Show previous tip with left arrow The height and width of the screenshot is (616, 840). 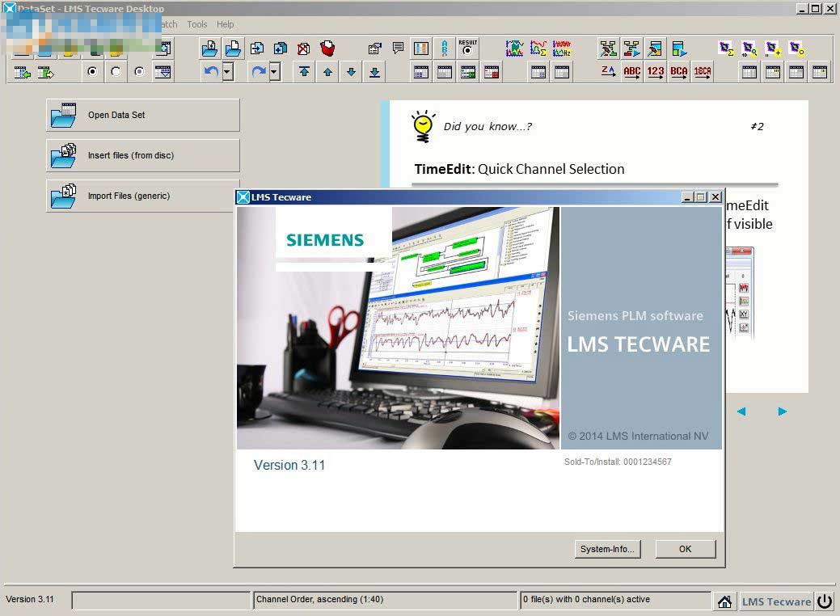click(741, 411)
